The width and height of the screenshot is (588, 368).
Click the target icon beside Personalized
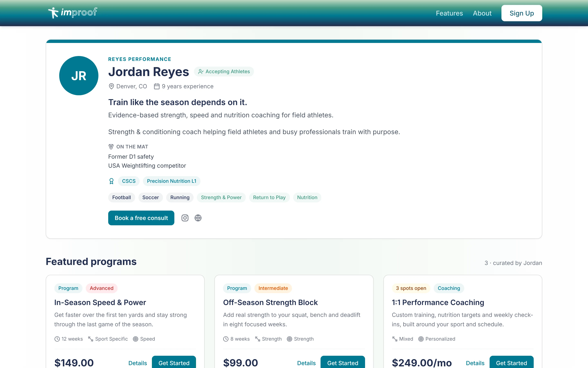[x=421, y=339]
